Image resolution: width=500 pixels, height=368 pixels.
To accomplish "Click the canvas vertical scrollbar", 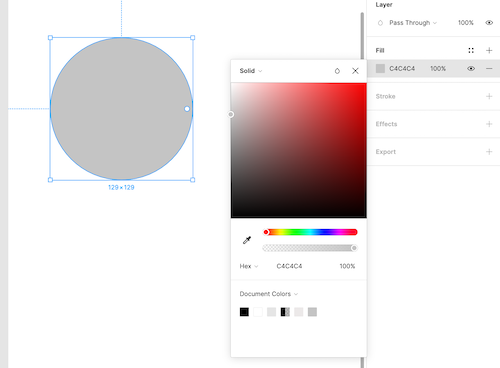I will pyautogui.click(x=362, y=36).
